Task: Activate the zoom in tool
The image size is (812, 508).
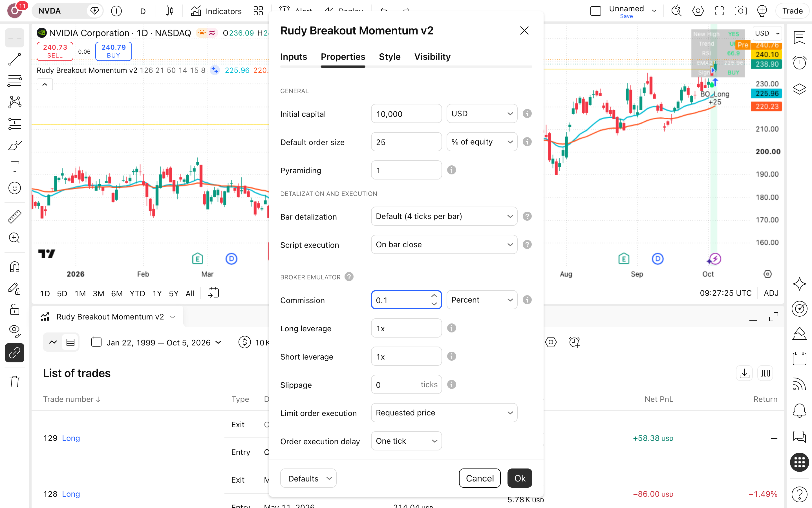Action: point(14,238)
